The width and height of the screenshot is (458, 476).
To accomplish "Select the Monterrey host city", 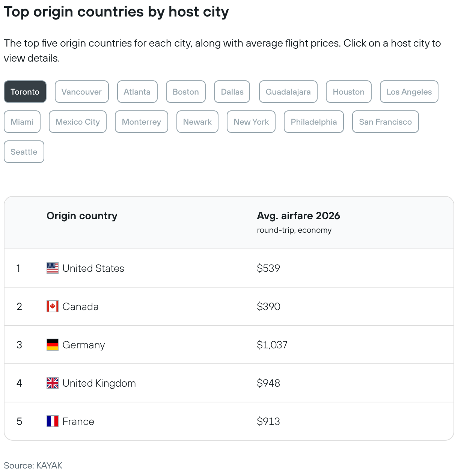I will pyautogui.click(x=141, y=122).
